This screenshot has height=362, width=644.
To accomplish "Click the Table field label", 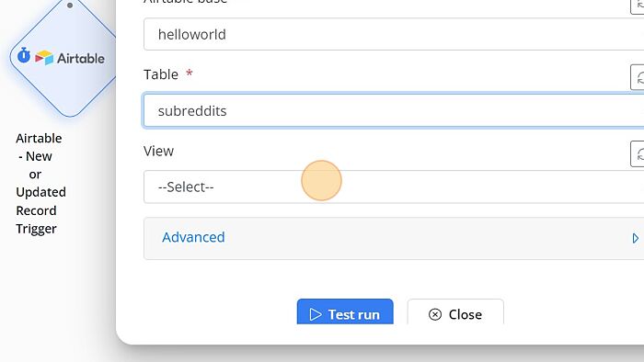I will coord(161,74).
